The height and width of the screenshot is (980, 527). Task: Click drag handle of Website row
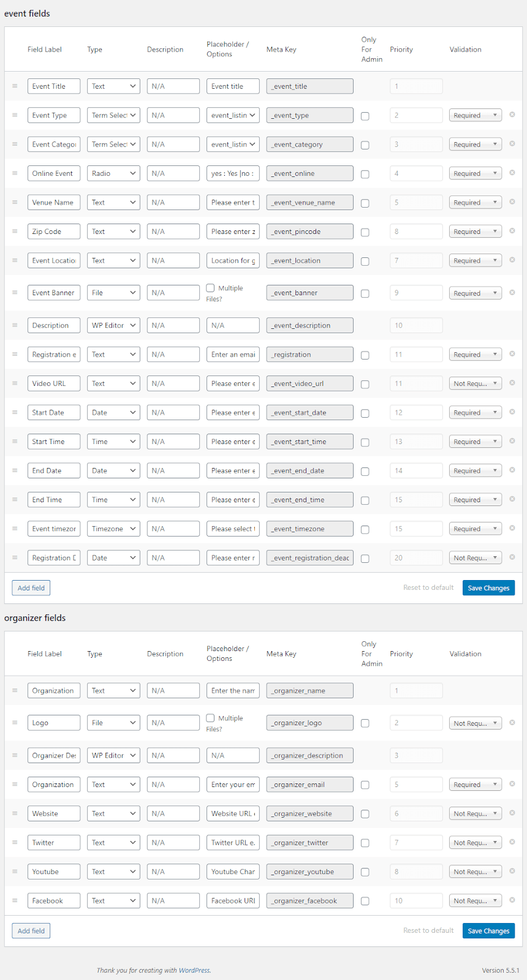coord(15,813)
